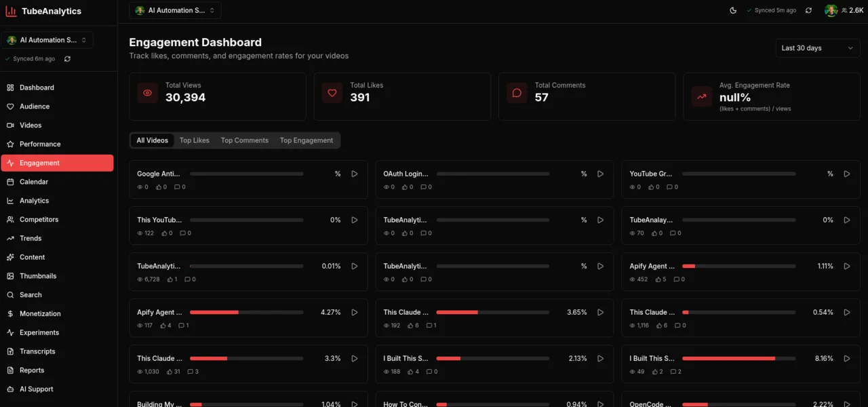Click the TubeAnalytics logo icon
The image size is (868, 407).
tap(10, 11)
